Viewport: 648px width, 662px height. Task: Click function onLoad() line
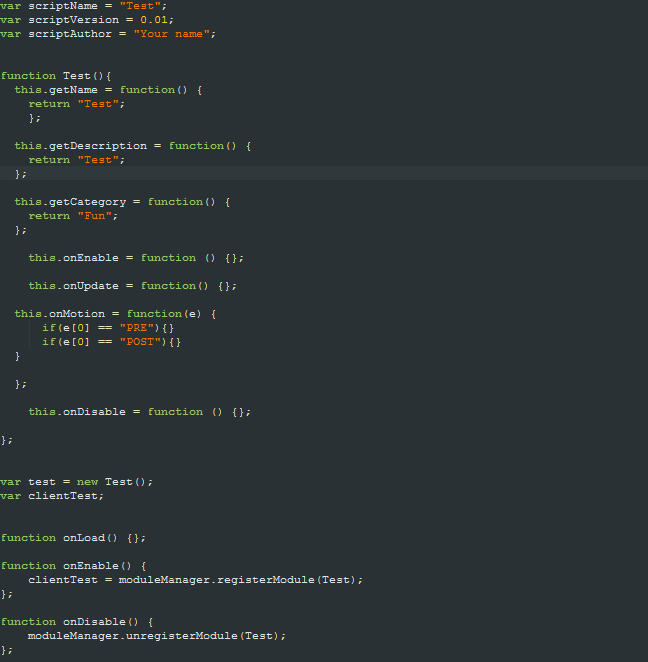[x=73, y=538]
